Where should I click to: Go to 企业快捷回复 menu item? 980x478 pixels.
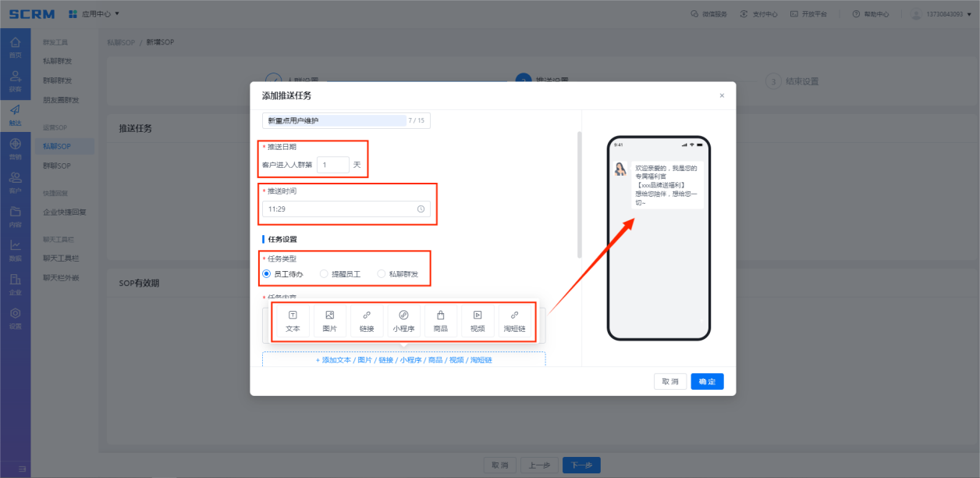[65, 212]
